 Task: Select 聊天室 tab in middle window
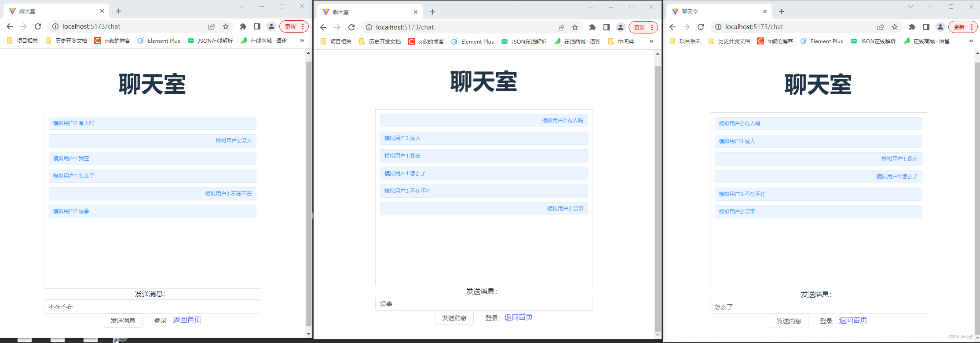point(370,12)
